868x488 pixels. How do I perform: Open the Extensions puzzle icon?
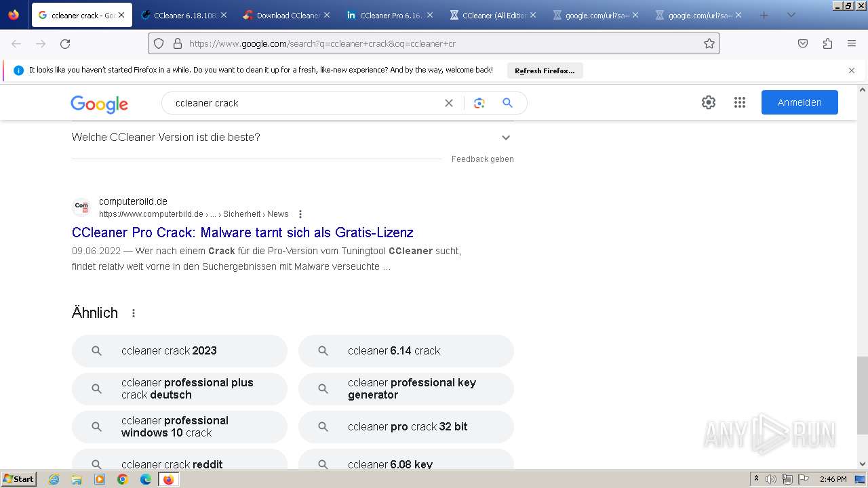tap(827, 43)
